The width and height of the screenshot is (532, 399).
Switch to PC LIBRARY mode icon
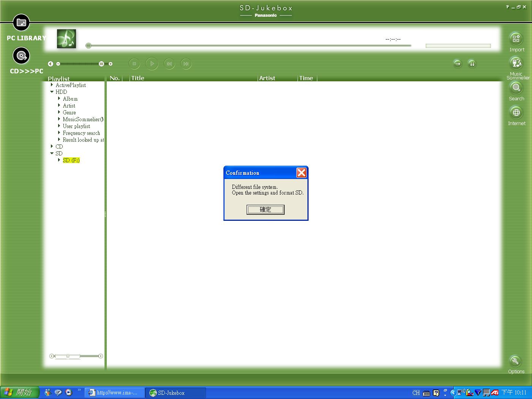(x=21, y=23)
